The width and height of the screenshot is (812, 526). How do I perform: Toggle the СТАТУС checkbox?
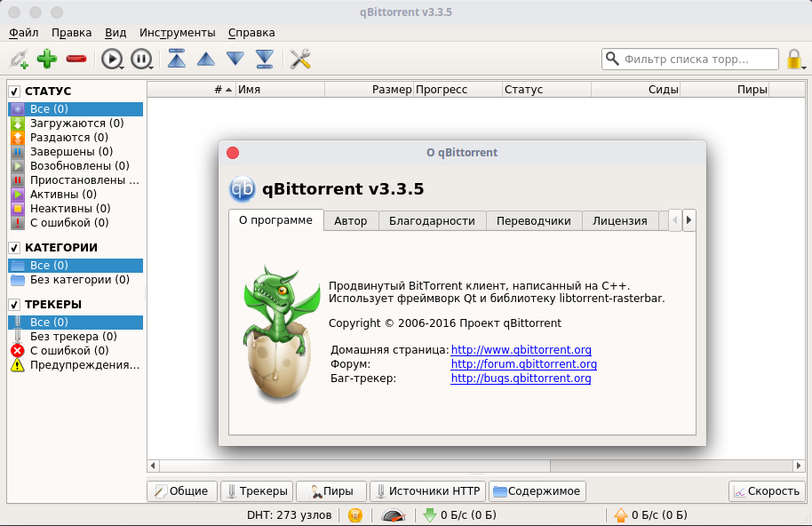14,92
